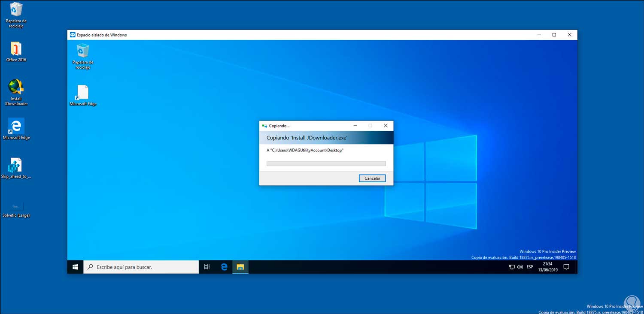The height and width of the screenshot is (314, 644).
Task: Close the Espacio aislado de Windows window
Action: pos(570,35)
